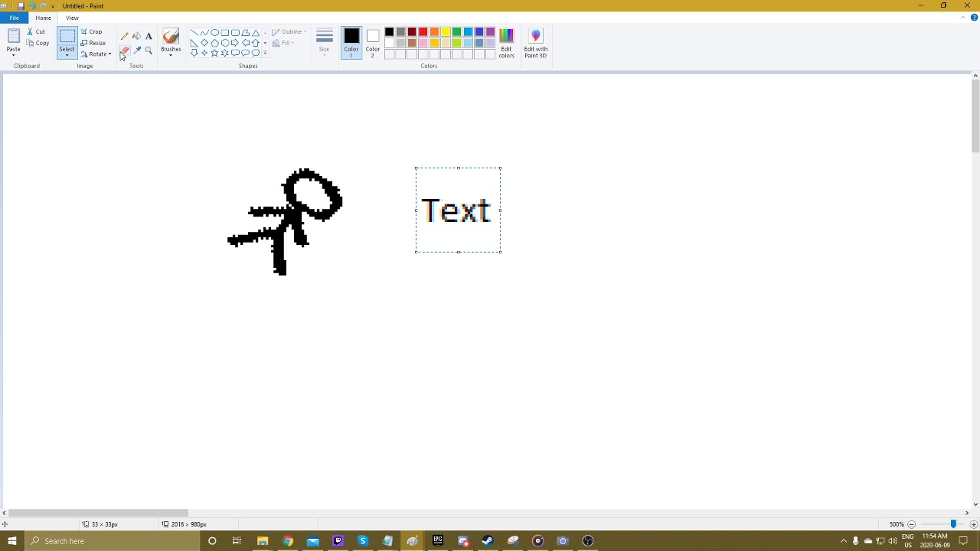Select the Fill with color bucket tool

tap(136, 36)
